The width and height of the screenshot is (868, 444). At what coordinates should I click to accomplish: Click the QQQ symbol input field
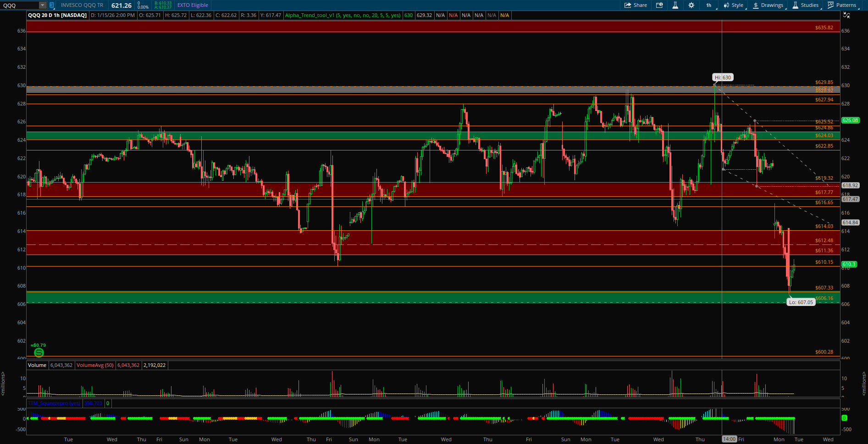[19, 5]
